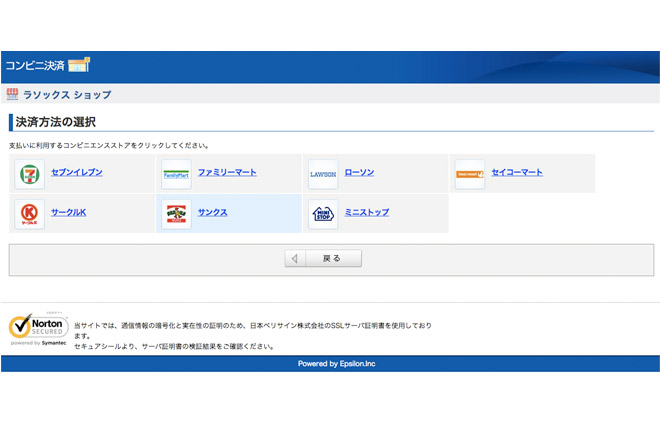Select the サンクス link
660x440 pixels.
click(213, 212)
